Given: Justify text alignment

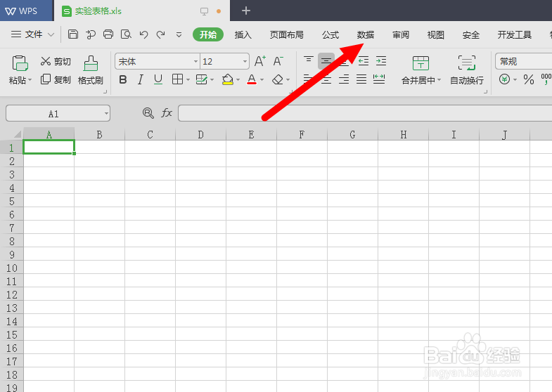Looking at the screenshot, I should tap(361, 79).
